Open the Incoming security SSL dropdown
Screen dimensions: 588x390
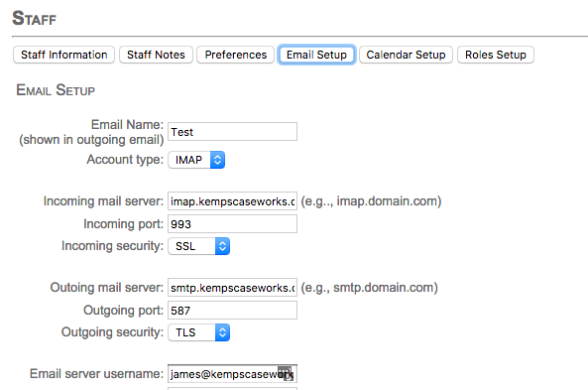(198, 246)
